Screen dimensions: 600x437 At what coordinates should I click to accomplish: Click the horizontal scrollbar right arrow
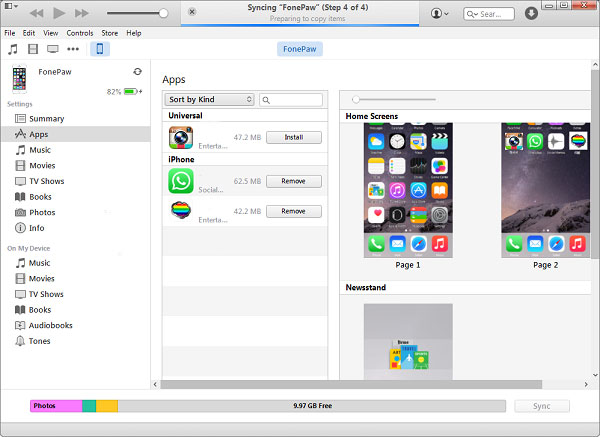coord(586,384)
